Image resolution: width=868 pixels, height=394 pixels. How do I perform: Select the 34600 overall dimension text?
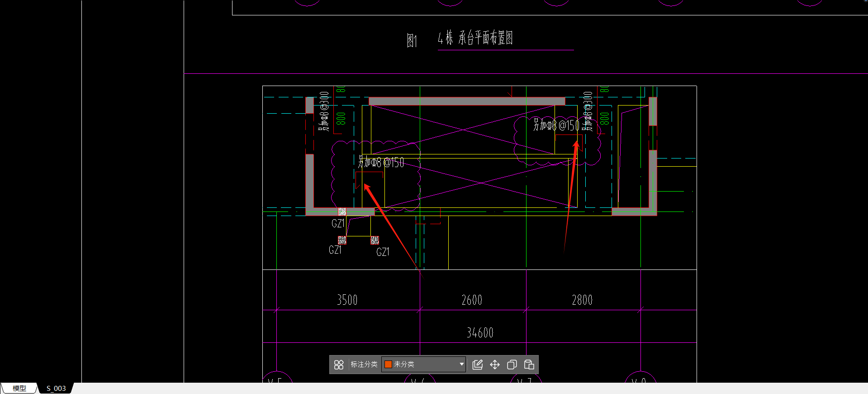(480, 333)
